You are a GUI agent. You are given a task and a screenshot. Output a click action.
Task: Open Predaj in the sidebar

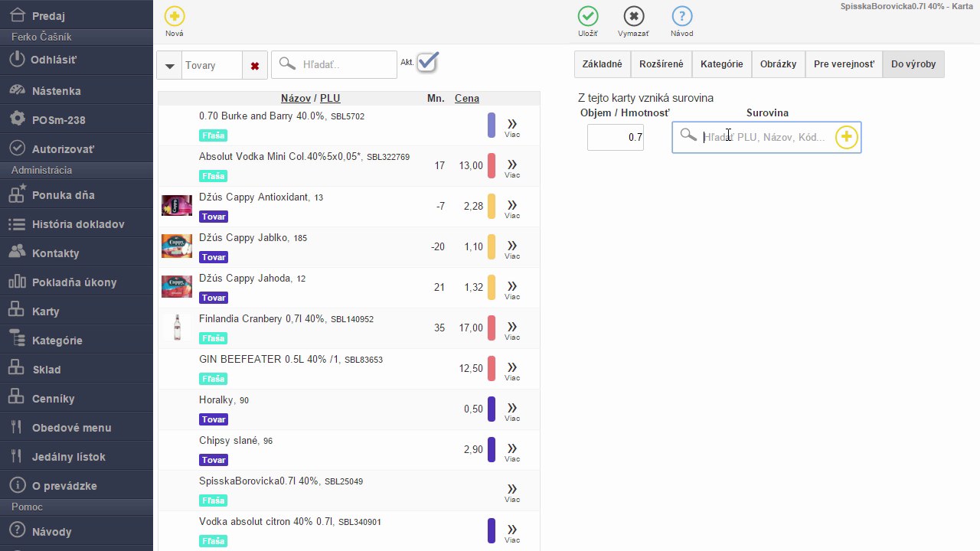point(77,15)
